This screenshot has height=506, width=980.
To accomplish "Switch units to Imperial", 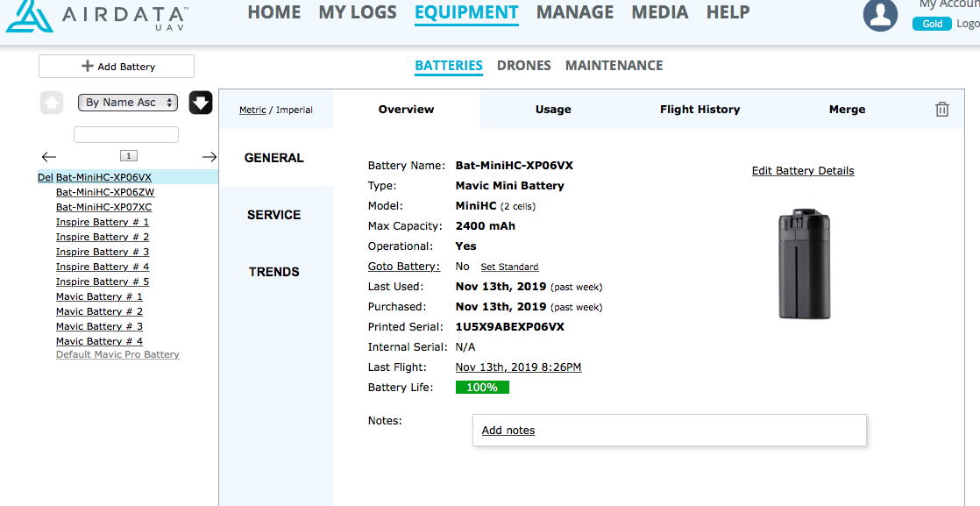I will pyautogui.click(x=295, y=110).
